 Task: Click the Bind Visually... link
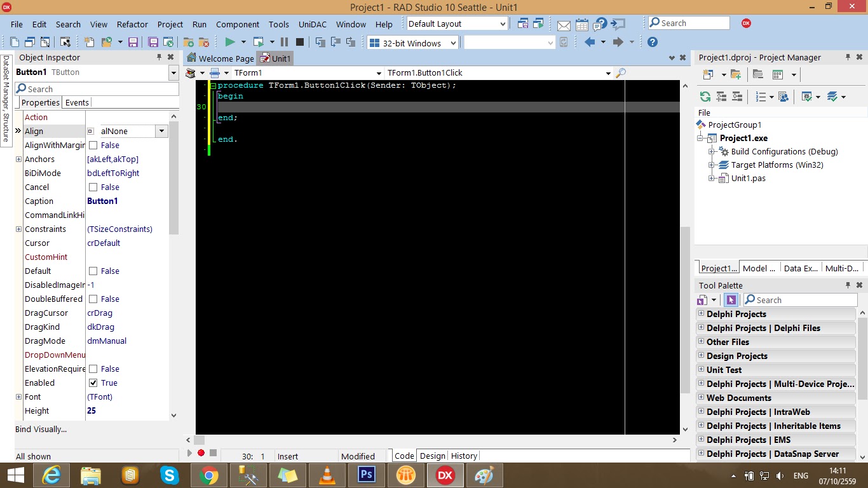point(41,429)
